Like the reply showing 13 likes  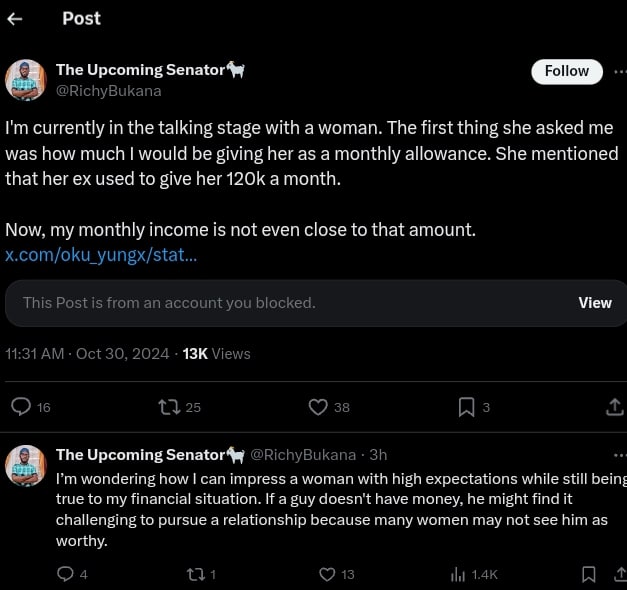[x=326, y=574]
